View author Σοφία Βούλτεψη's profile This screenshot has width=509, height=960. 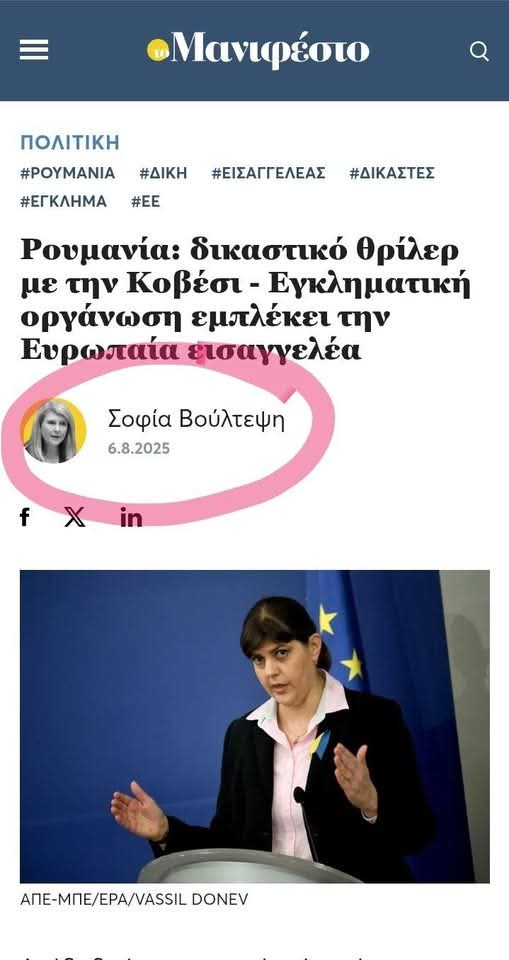tap(196, 420)
